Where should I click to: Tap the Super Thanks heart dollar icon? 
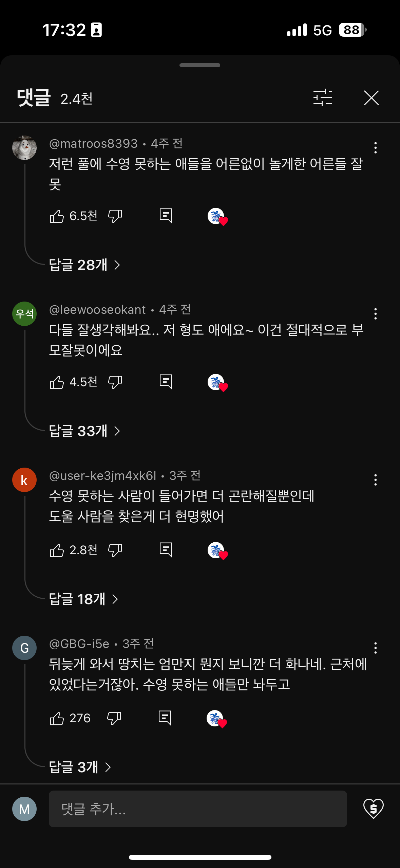click(373, 809)
